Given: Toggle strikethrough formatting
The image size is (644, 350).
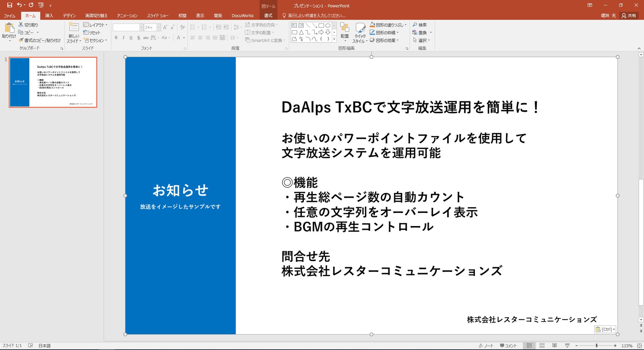Looking at the screenshot, I should coord(146,38).
